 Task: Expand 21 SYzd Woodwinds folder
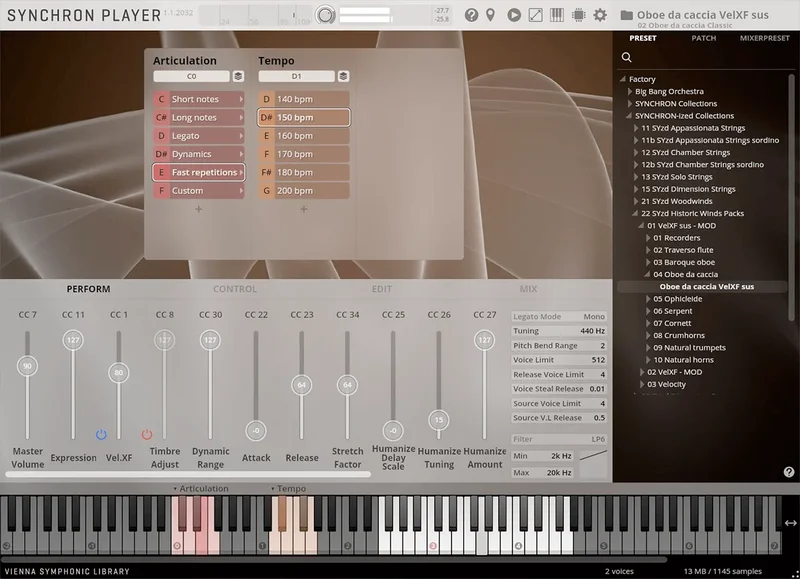coord(636,202)
